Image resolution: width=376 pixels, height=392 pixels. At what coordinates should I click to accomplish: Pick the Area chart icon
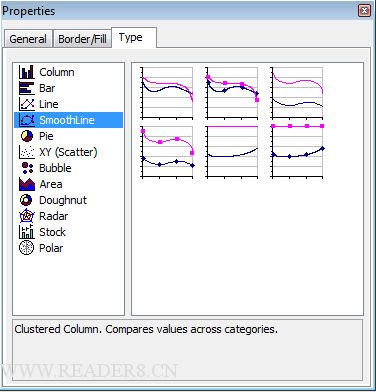click(x=27, y=184)
